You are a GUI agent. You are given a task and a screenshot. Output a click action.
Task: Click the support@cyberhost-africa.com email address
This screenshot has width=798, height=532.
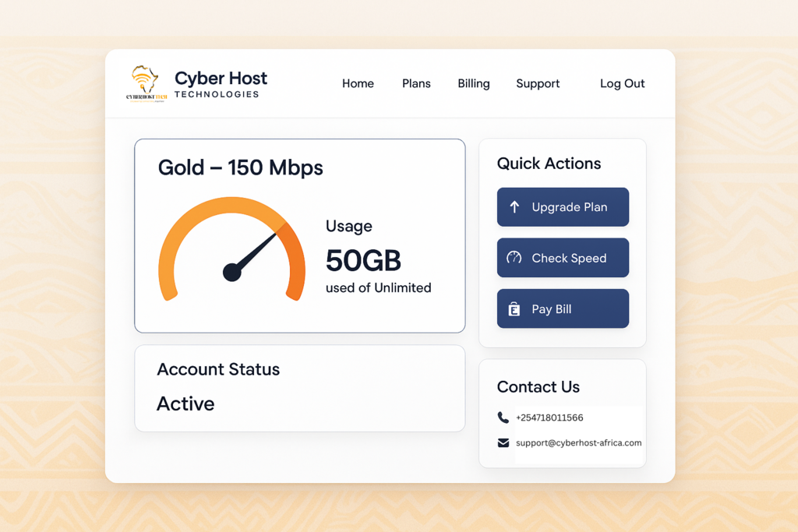[x=578, y=442]
